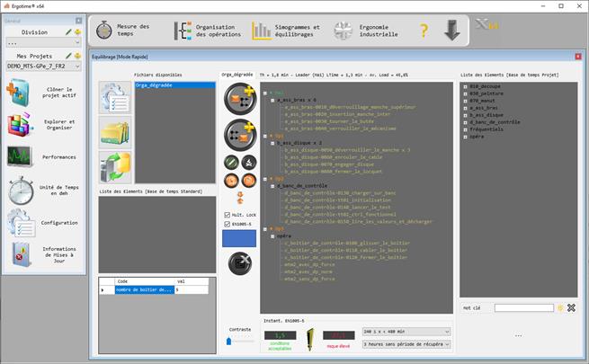Click the yellow question mark help icon
The image size is (589, 364).
click(x=423, y=31)
